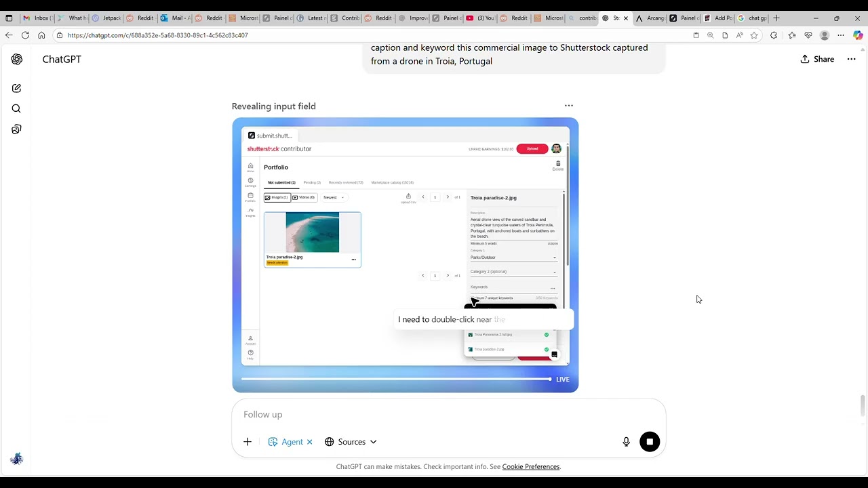Click the plus attachment icon in the composer
The width and height of the screenshot is (868, 488).
(248, 442)
